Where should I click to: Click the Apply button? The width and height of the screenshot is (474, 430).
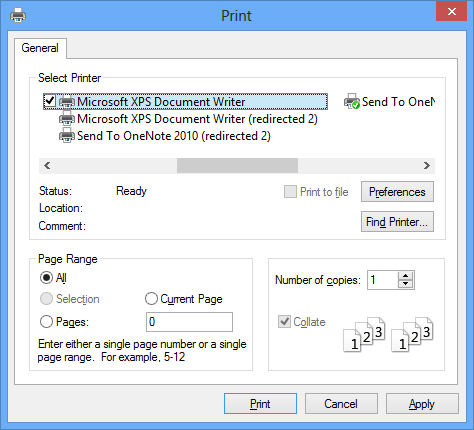pos(422,404)
